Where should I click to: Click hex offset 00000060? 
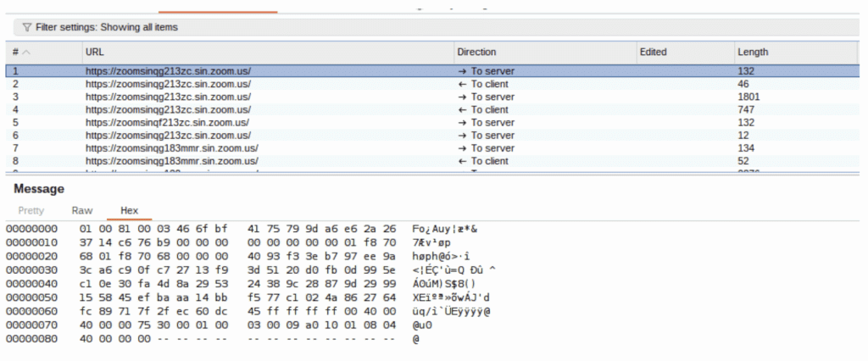tap(31, 311)
